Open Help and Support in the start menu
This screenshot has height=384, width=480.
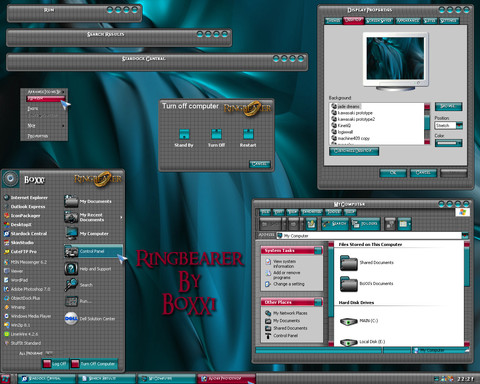pos(88,269)
